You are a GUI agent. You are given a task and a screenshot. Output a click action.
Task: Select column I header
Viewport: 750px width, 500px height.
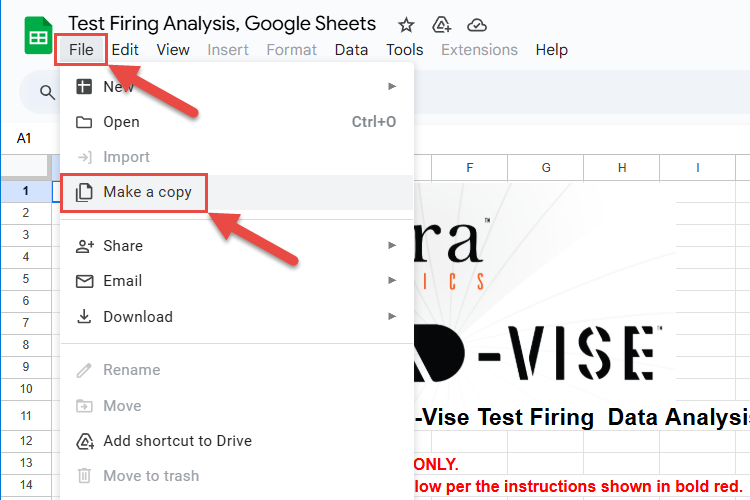tap(697, 167)
